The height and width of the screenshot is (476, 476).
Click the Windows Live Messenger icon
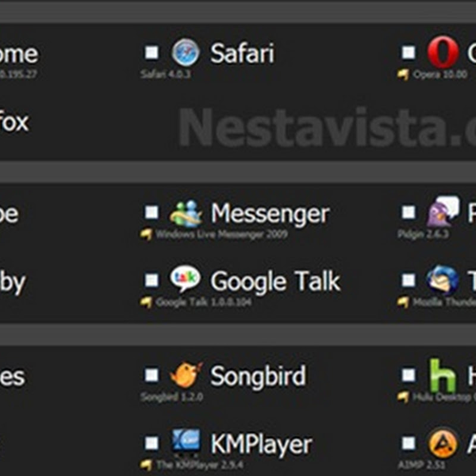pyautogui.click(x=186, y=213)
